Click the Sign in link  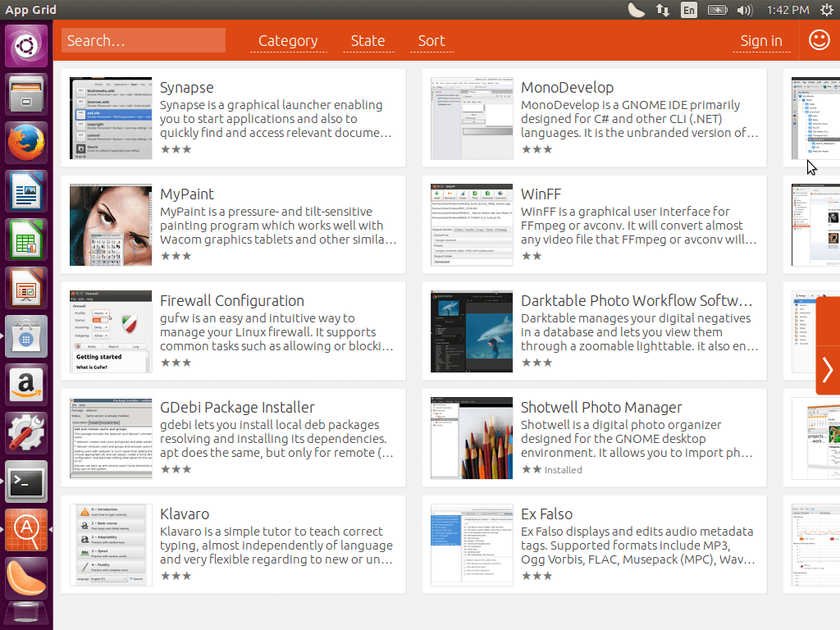tap(761, 39)
